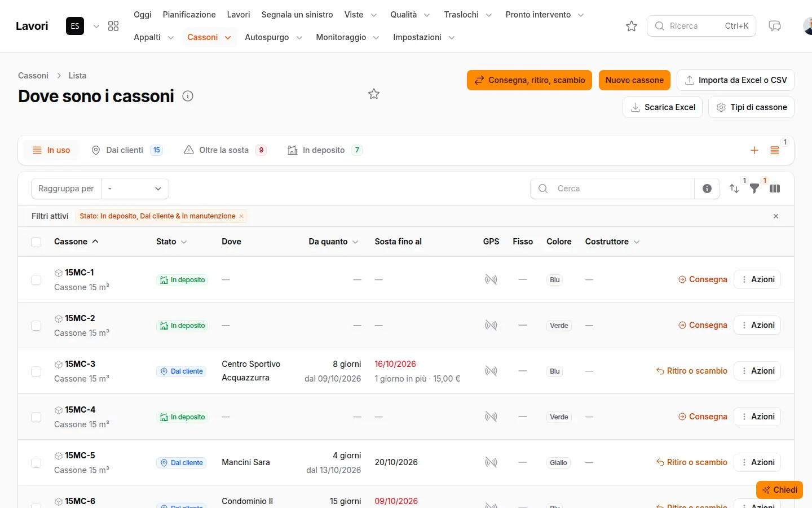Switch to the Oltre la sosta tab
Viewport: 812px width, 508px height.
click(x=225, y=150)
